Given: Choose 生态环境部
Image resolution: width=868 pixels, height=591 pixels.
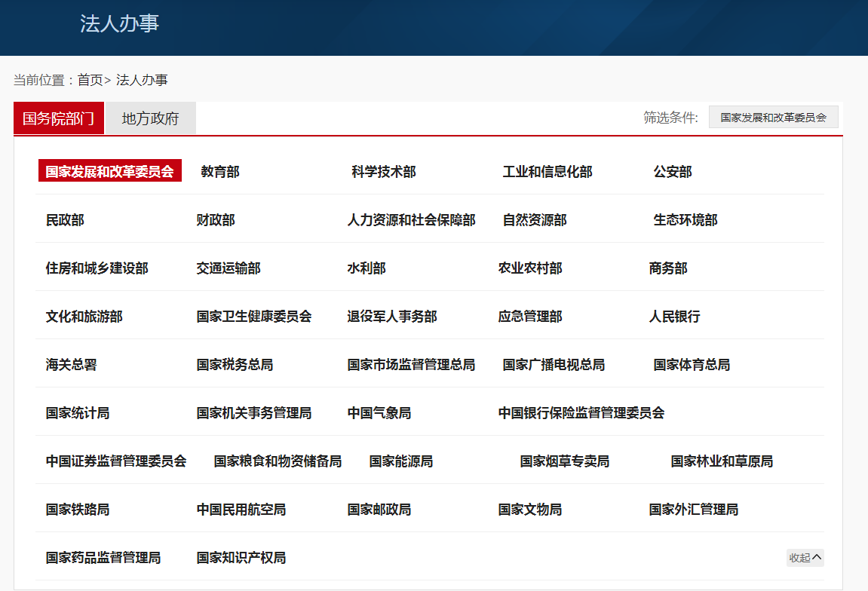Looking at the screenshot, I should tap(686, 220).
